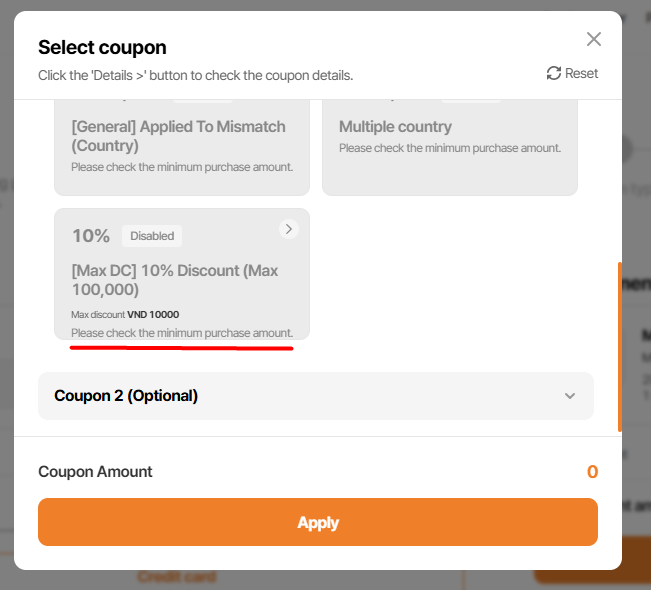Screen dimensions: 651x590
Task: Open details arrow on 10% coupon
Action: tap(288, 229)
